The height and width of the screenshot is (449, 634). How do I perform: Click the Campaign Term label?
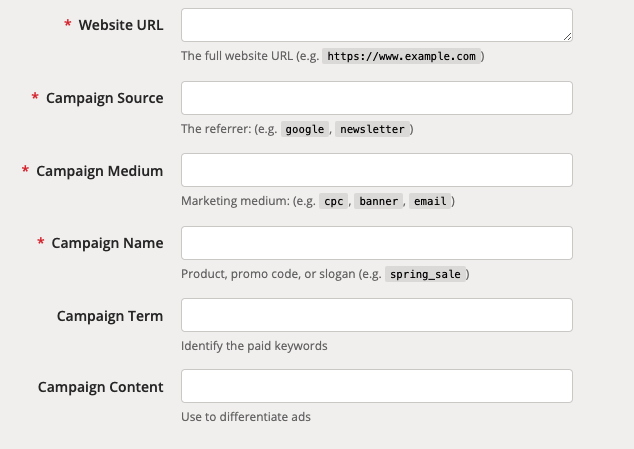point(110,316)
